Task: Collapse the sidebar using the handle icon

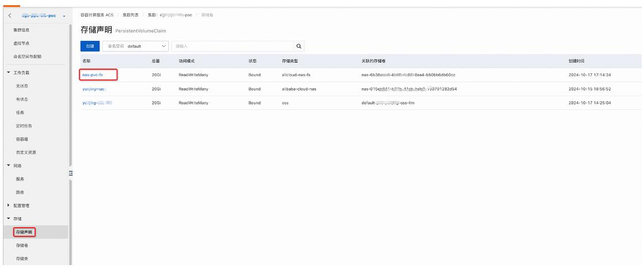Action: coord(70,173)
